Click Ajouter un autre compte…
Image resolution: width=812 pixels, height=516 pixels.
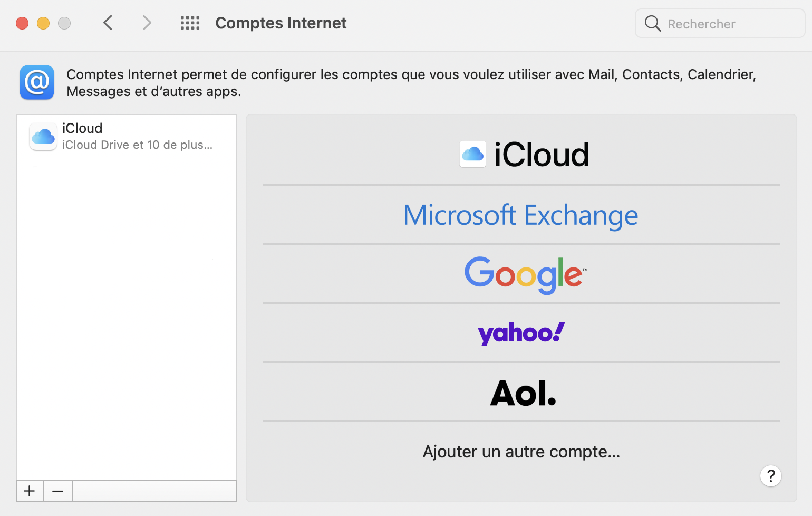click(521, 452)
